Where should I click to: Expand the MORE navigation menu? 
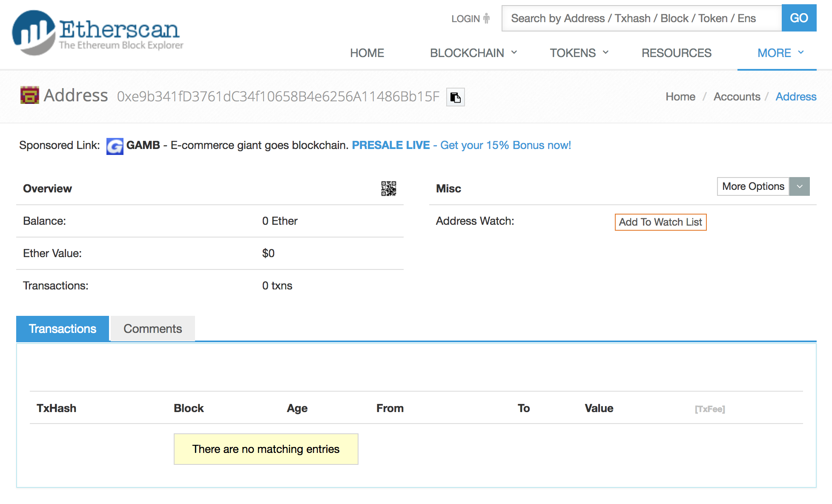point(780,53)
